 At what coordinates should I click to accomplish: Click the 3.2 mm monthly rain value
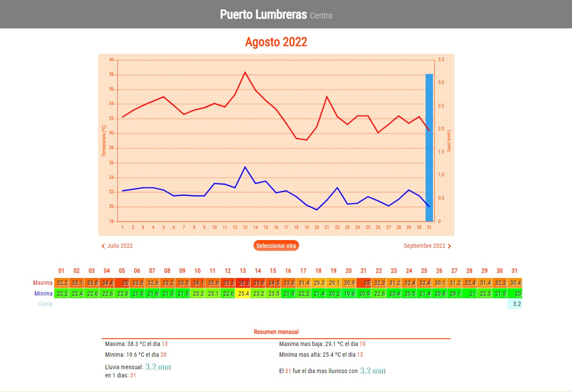click(x=158, y=367)
